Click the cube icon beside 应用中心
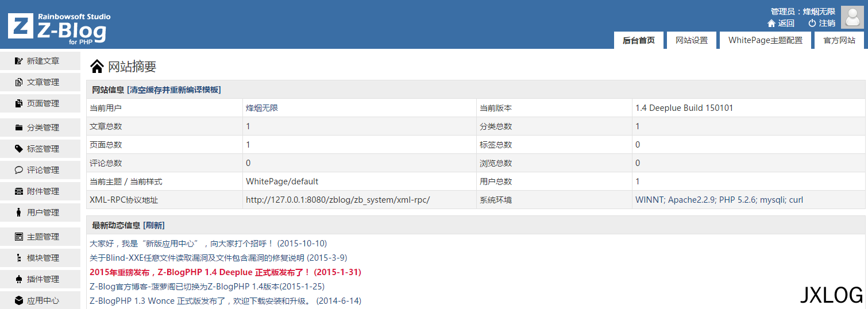 pos(19,300)
